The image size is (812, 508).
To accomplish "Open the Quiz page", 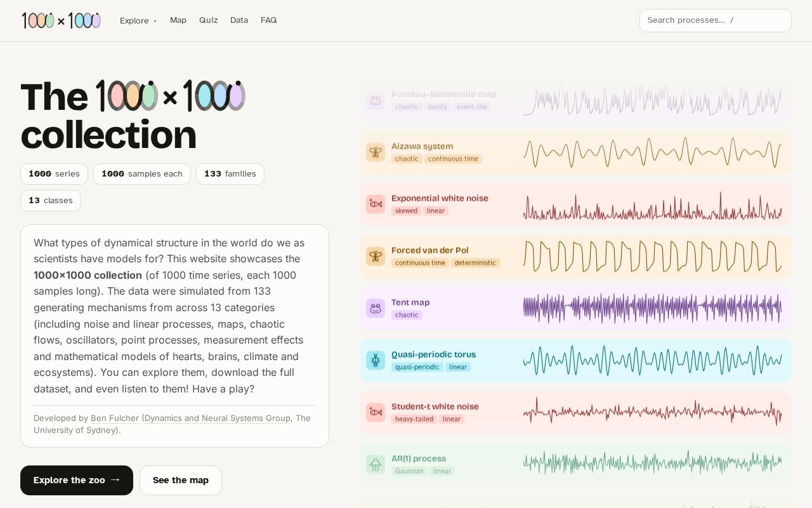I will 209,20.
